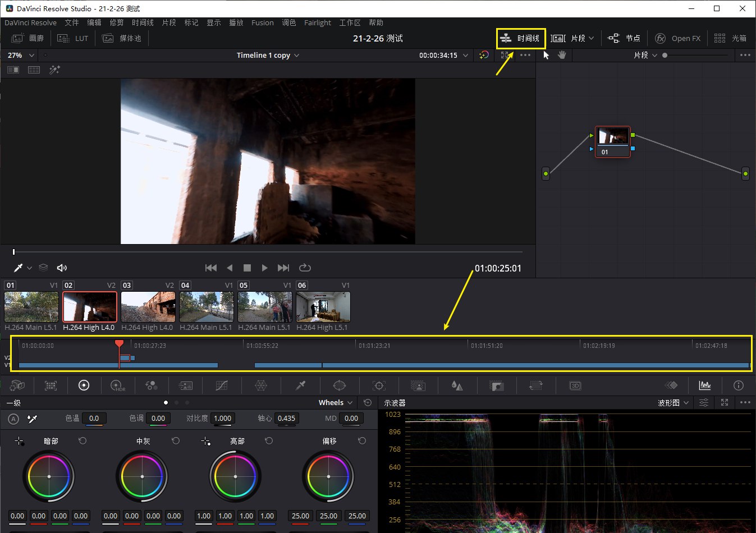Screen dimensions: 756x533
Task: Select the Curves palette icon
Action: pyautogui.click(x=222, y=385)
